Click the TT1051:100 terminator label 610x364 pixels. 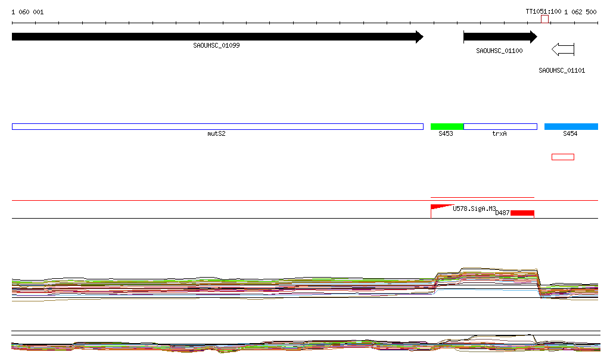tap(543, 12)
